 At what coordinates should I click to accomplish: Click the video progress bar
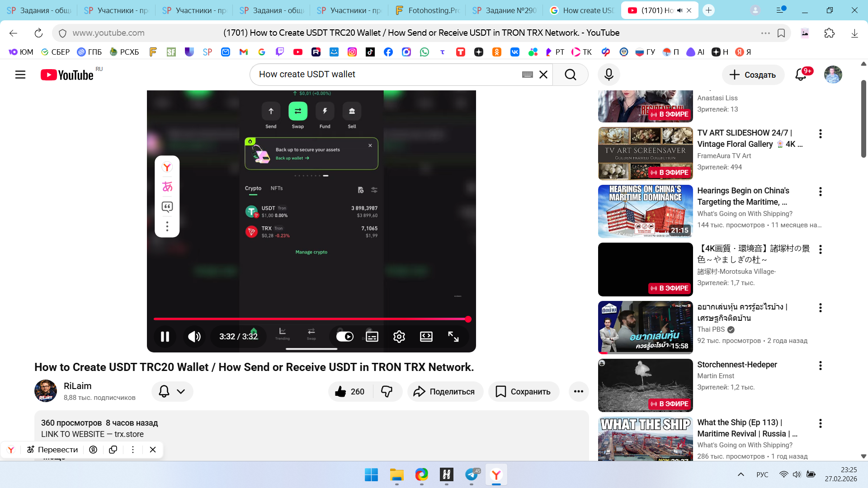311,319
